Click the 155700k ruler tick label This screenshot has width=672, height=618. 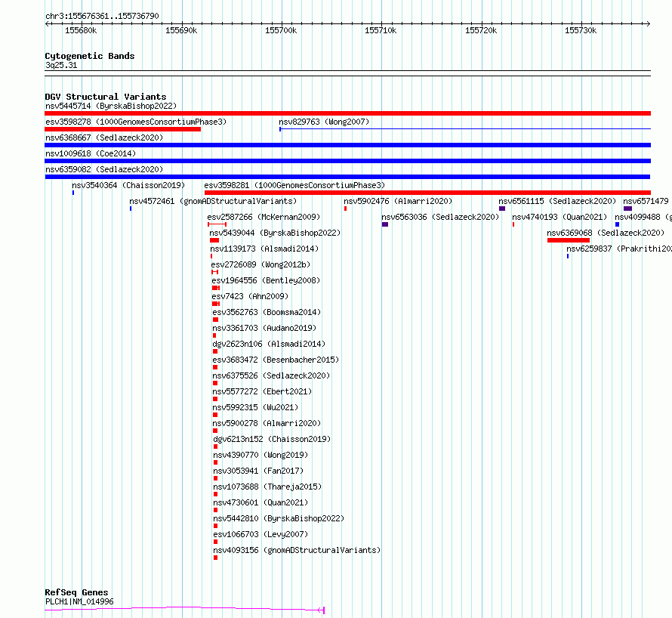281,30
